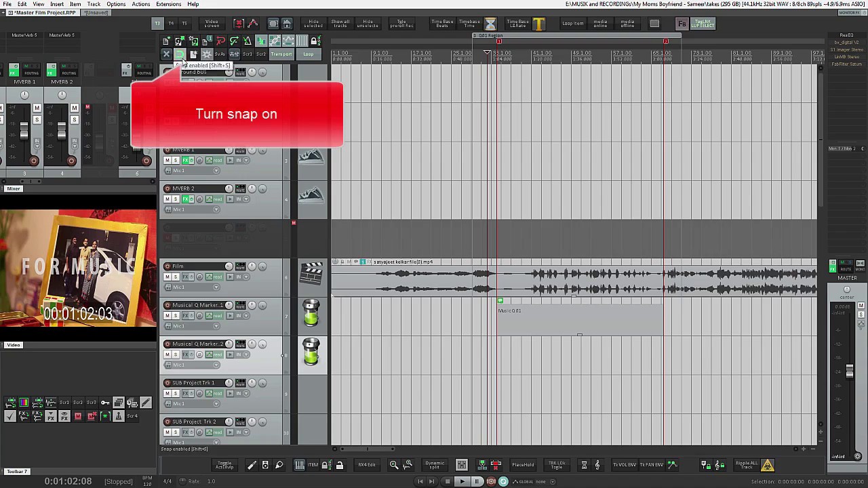Adjust the MVERB 2 mixer channel fader
868x488 pixels.
(x=61, y=130)
